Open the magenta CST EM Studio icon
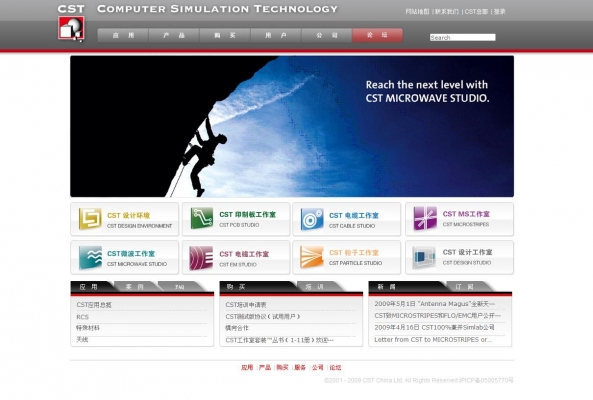 [x=201, y=258]
